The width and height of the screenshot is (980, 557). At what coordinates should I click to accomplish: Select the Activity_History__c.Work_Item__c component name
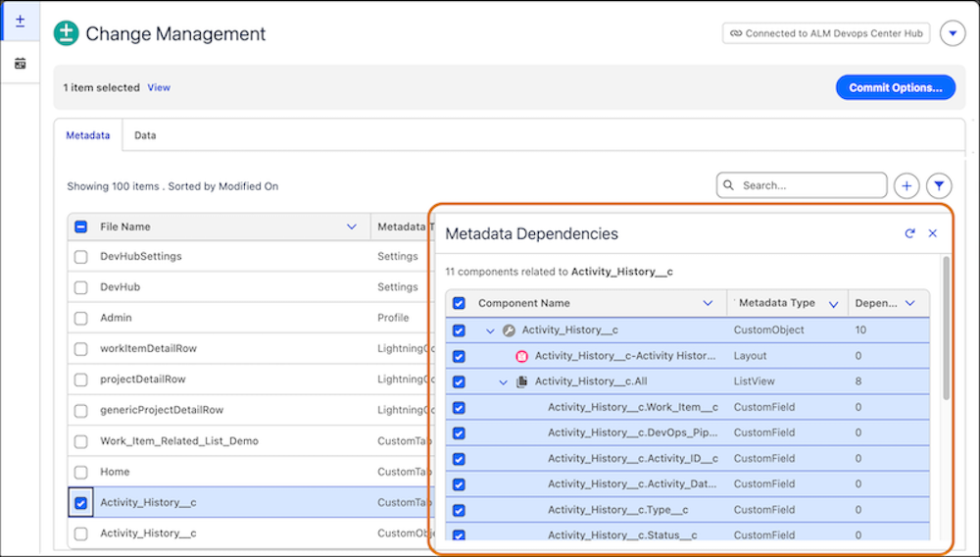click(632, 407)
